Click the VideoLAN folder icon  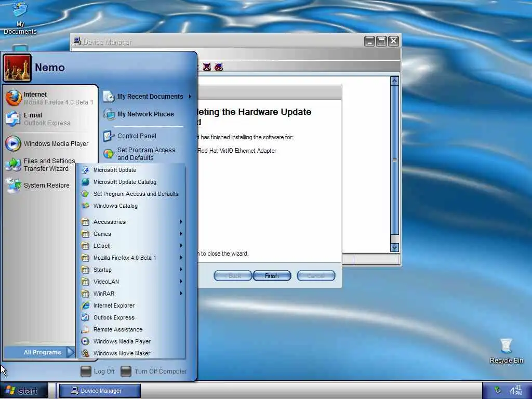pos(86,282)
